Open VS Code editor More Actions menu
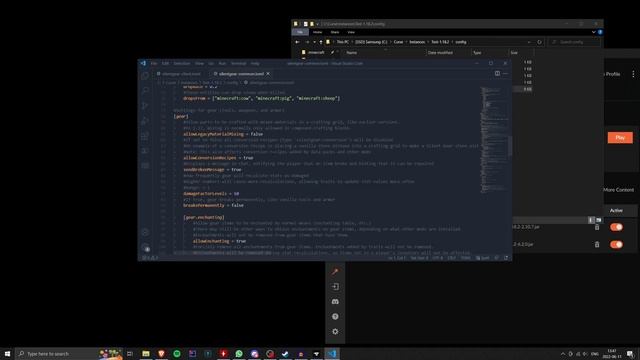The width and height of the screenshot is (640, 360). (x=505, y=73)
